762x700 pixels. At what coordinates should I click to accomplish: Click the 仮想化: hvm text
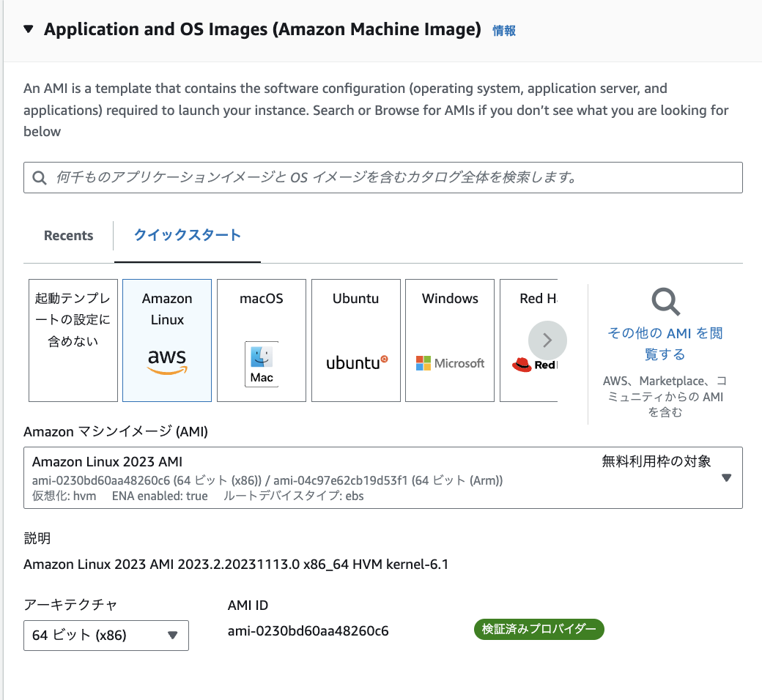[x=64, y=496]
